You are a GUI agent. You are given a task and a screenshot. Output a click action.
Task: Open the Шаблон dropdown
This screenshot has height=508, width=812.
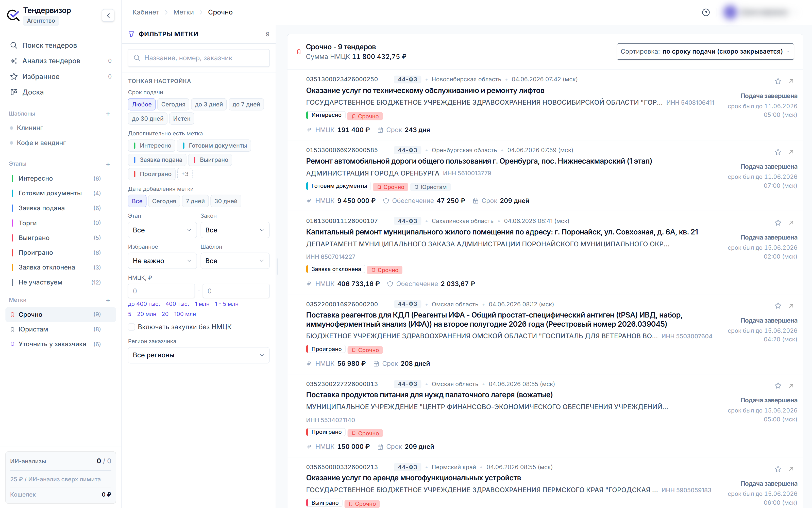[235, 261]
